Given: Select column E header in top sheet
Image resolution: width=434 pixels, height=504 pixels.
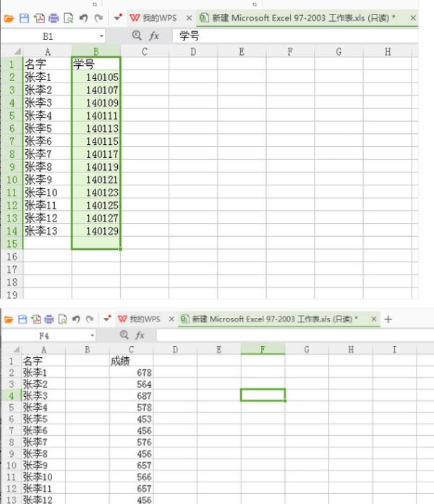Looking at the screenshot, I should pos(242,51).
